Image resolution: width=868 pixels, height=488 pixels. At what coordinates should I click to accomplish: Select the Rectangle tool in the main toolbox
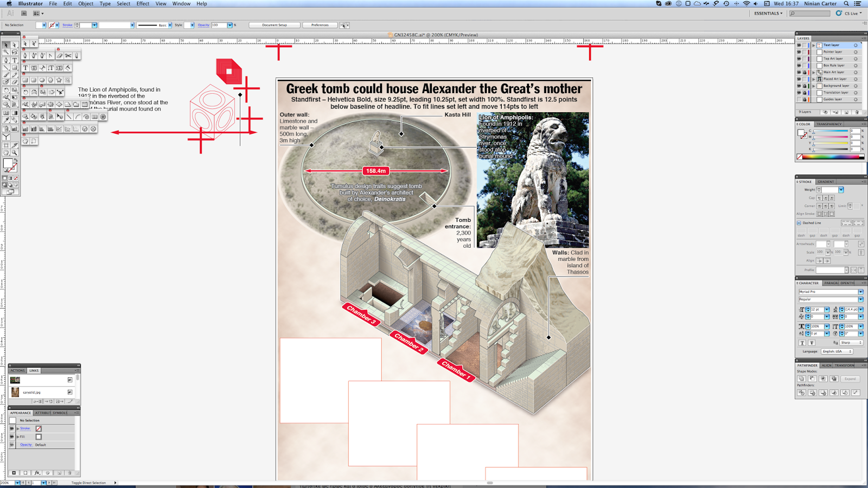[15, 68]
